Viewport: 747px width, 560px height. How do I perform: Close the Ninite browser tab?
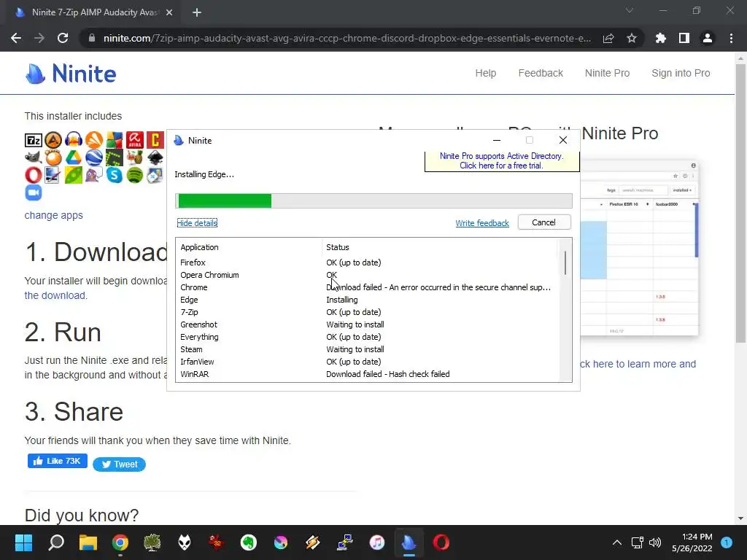coord(169,13)
